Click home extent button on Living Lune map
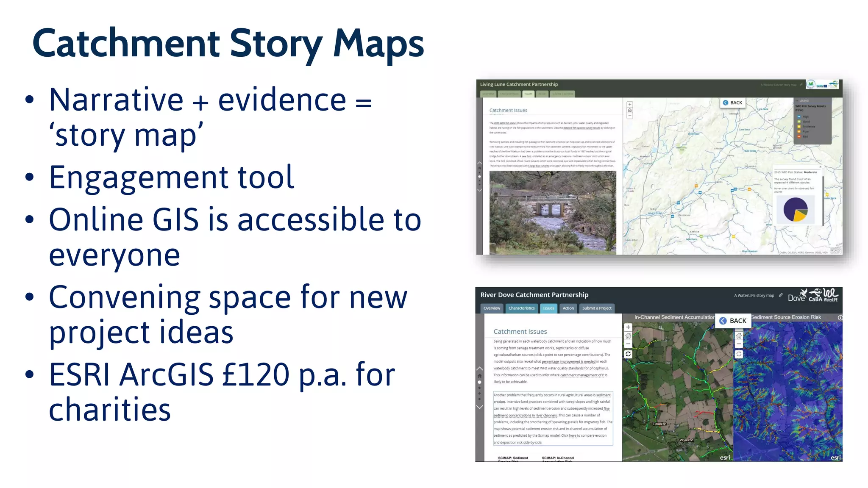 630,110
